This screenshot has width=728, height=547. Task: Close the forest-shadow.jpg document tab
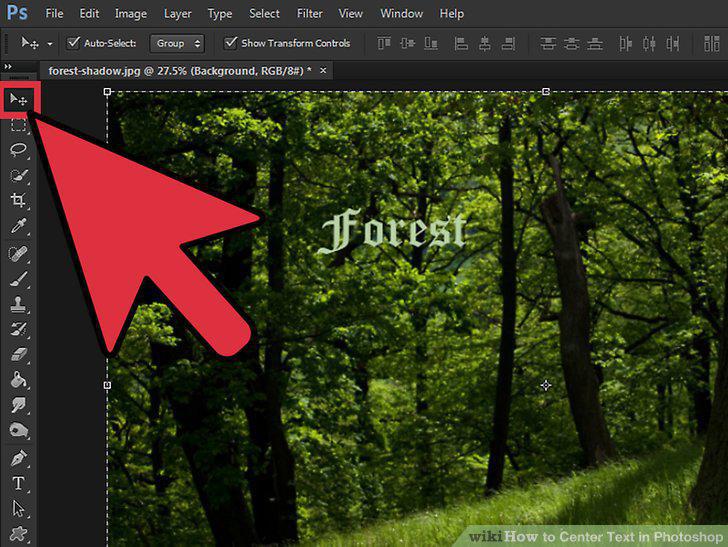pos(323,71)
